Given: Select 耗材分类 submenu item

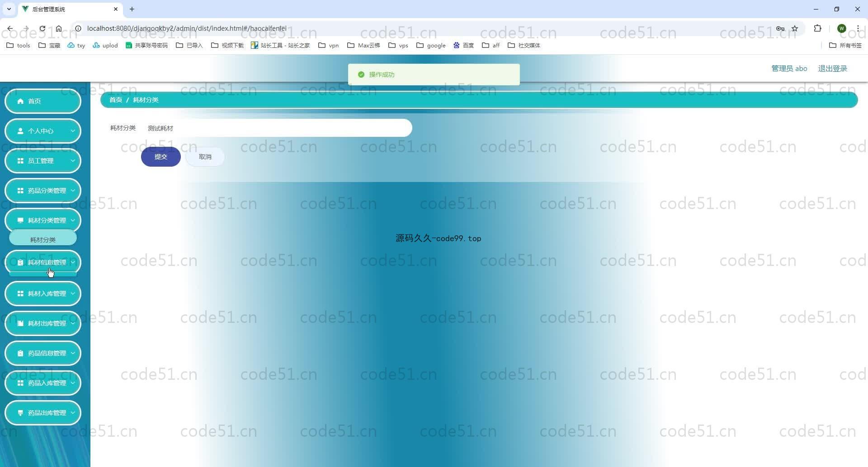Looking at the screenshot, I should (x=43, y=239).
